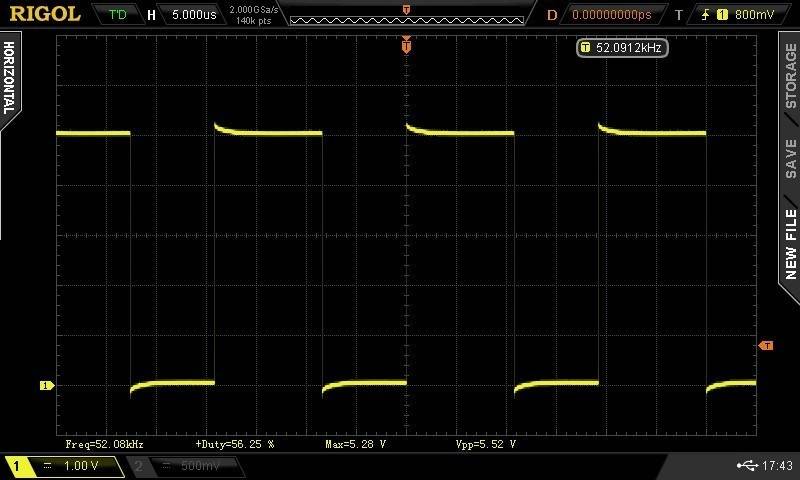This screenshot has height=480, width=800.
Task: Select the SAVE menu item
Action: [790, 158]
